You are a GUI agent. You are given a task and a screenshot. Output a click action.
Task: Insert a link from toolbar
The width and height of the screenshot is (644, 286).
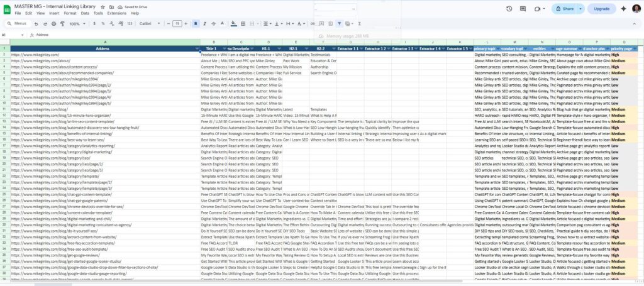tap(313, 24)
